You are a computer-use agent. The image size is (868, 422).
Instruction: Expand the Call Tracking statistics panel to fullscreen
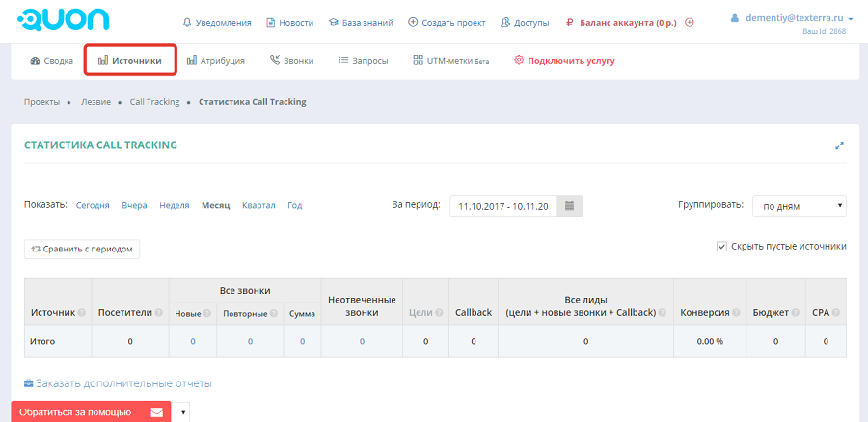click(x=840, y=145)
